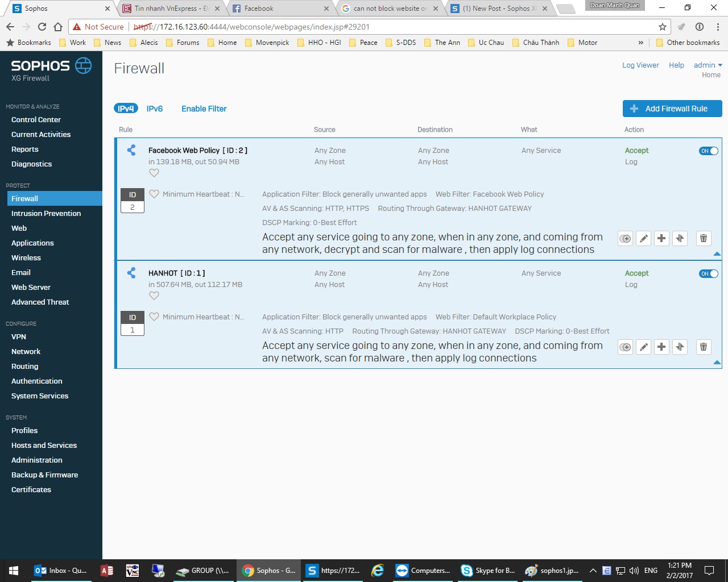
Task: Turn off the Facebook Web Policy rule
Action: click(x=709, y=151)
